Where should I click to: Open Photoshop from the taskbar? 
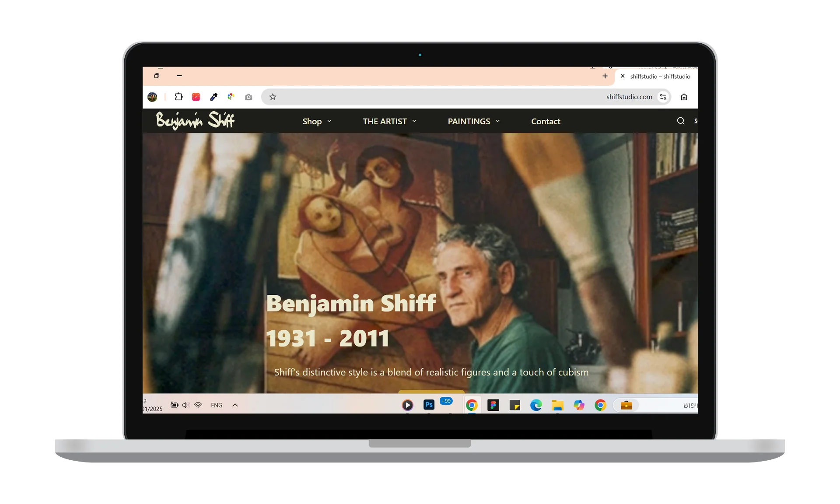429,405
